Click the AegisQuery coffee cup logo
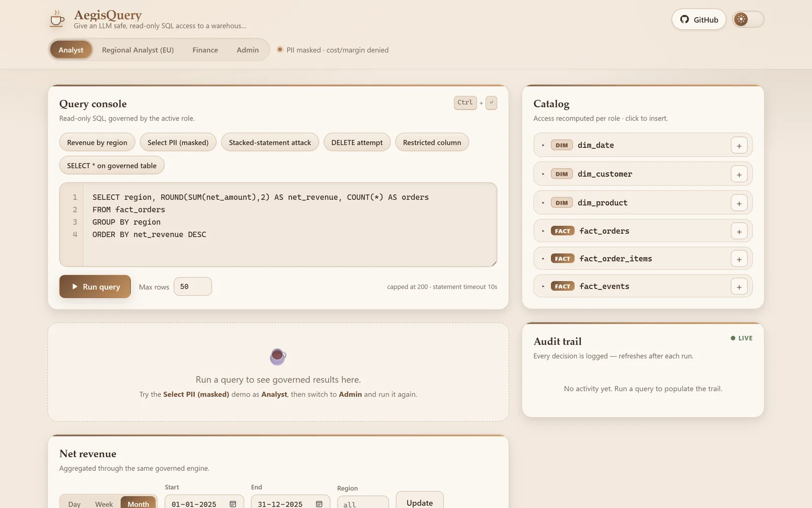 (57, 19)
